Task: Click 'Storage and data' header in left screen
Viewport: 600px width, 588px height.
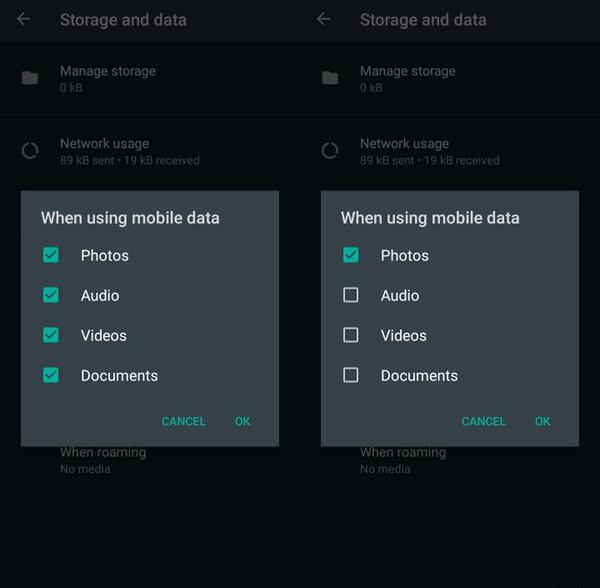Action: [123, 20]
